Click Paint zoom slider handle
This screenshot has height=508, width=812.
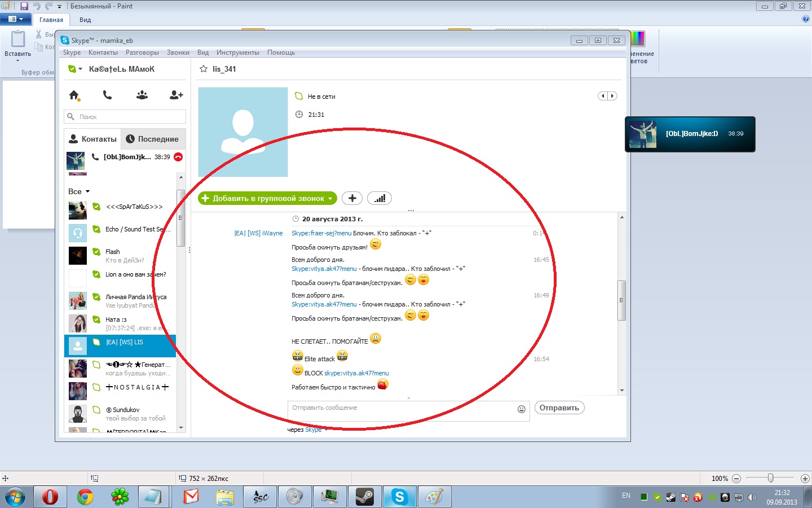coord(770,478)
